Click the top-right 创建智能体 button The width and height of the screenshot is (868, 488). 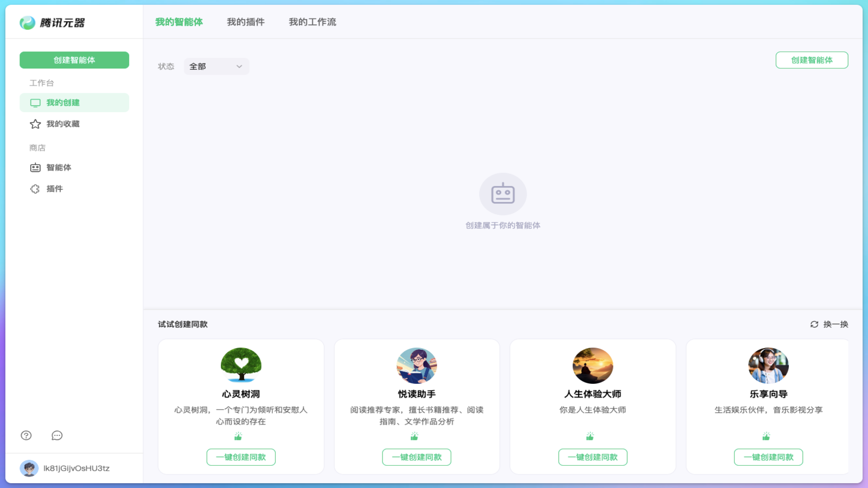(812, 60)
